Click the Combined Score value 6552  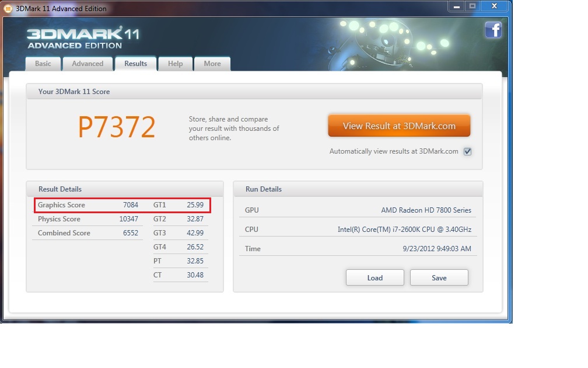pos(131,233)
